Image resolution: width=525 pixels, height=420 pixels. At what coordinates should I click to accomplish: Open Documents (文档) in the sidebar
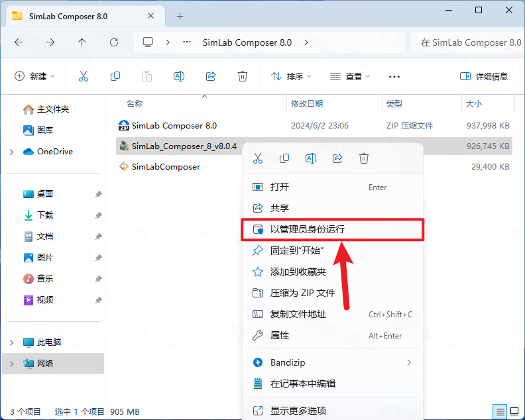(x=38, y=236)
